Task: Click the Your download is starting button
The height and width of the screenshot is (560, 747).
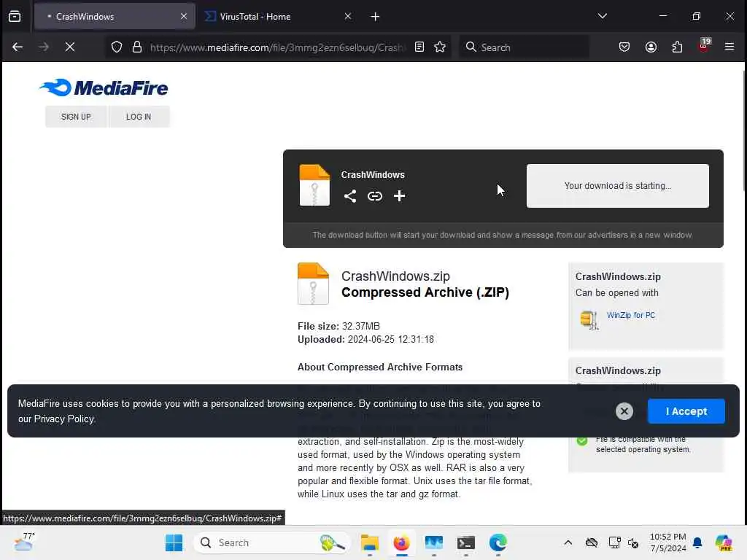Action: click(617, 186)
